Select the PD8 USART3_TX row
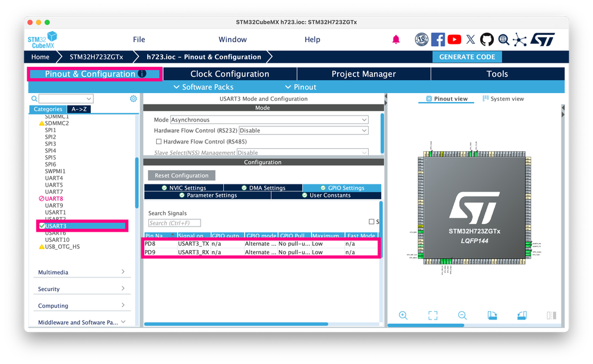The height and width of the screenshot is (364, 593). coord(261,244)
